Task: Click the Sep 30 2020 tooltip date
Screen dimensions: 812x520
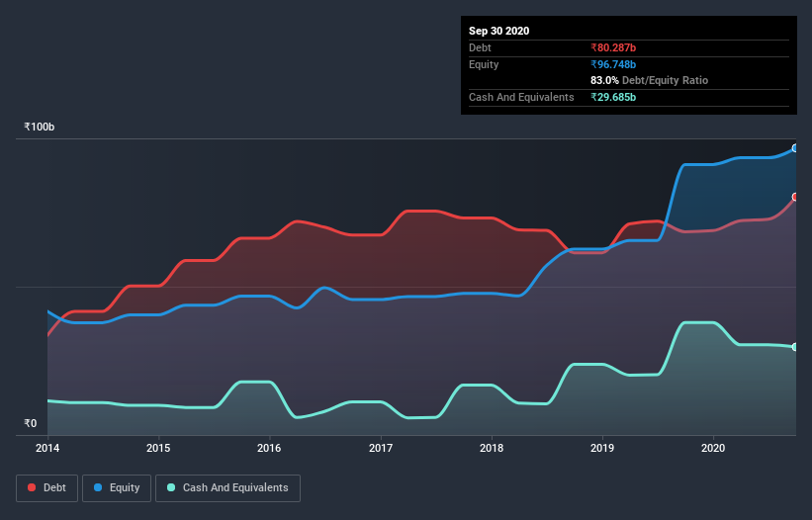Action: tap(498, 31)
